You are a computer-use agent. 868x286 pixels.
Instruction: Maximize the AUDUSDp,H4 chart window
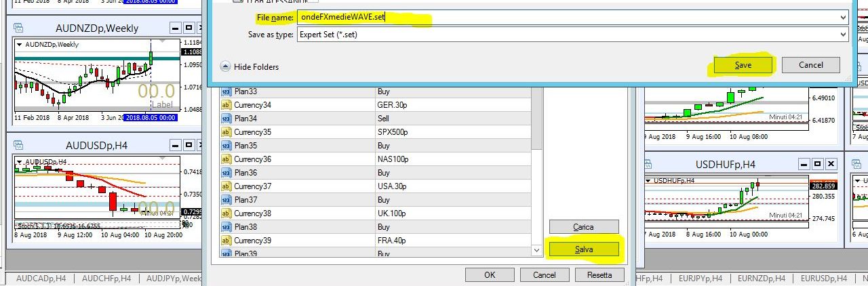pos(189,144)
